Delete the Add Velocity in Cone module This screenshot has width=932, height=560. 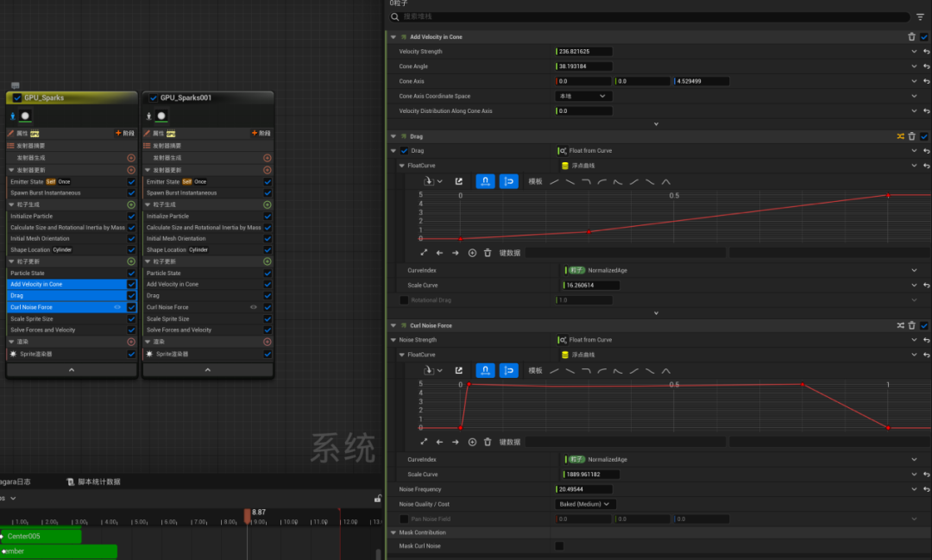(911, 37)
